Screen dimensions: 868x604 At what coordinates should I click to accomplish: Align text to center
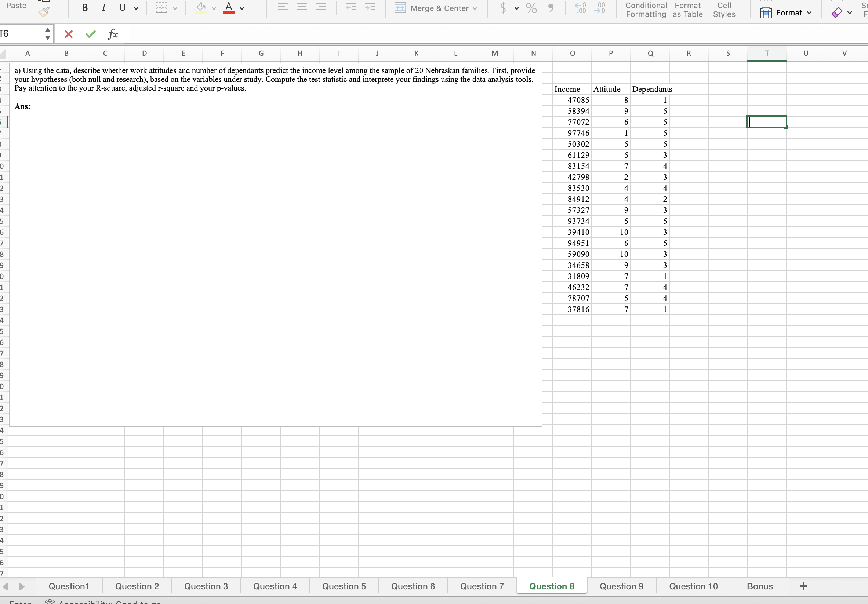(x=302, y=8)
